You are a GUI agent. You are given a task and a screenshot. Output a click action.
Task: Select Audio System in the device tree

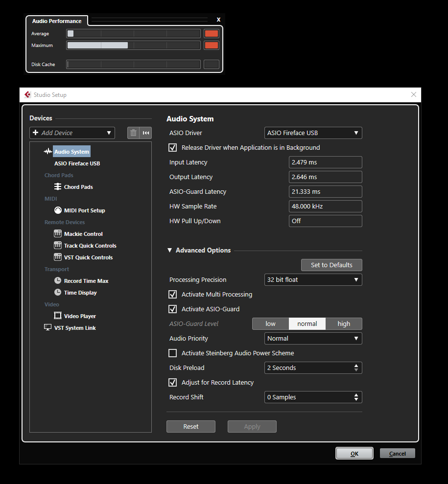(71, 152)
